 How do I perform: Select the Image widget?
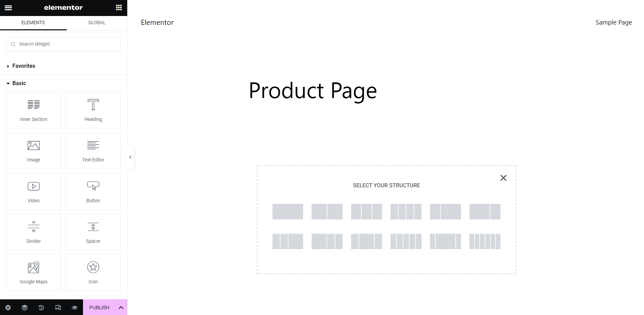(x=34, y=151)
